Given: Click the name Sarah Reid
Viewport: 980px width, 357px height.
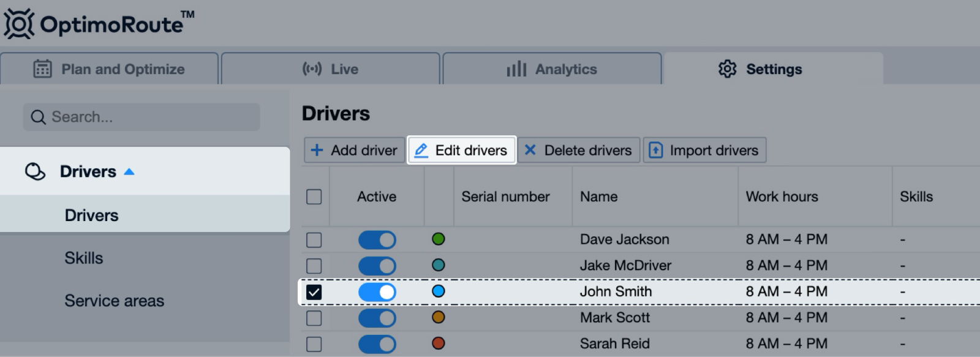Looking at the screenshot, I should [615, 344].
